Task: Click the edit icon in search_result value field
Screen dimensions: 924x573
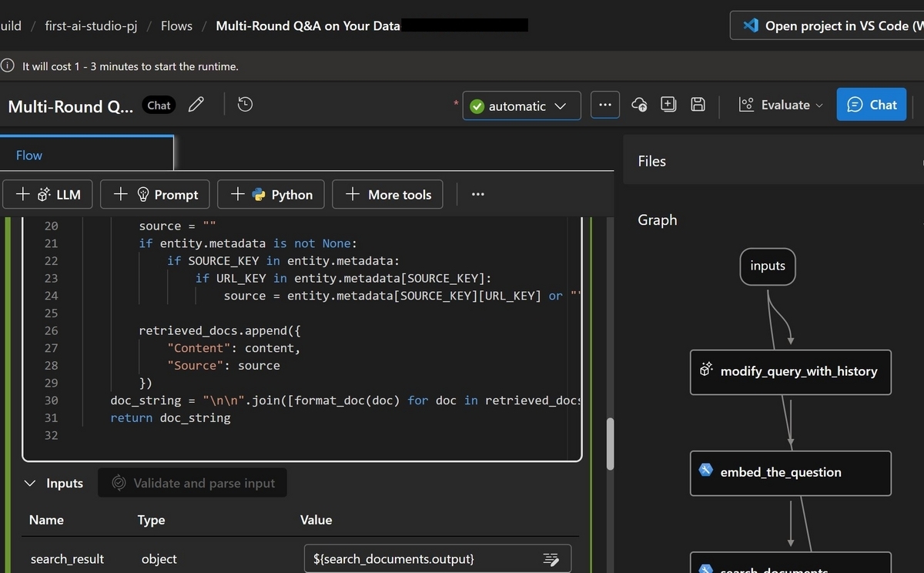Action: 551,559
